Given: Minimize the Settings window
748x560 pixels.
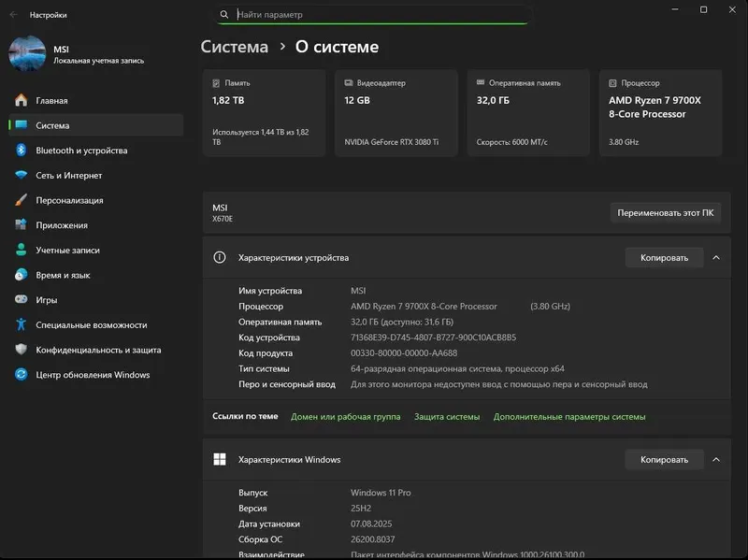Looking at the screenshot, I should pyautogui.click(x=675, y=9).
